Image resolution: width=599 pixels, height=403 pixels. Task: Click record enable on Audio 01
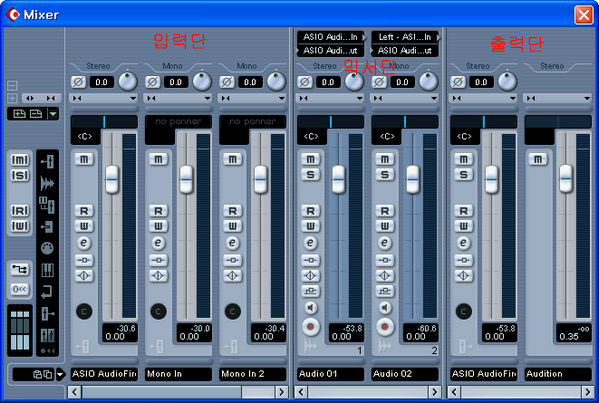pyautogui.click(x=311, y=327)
